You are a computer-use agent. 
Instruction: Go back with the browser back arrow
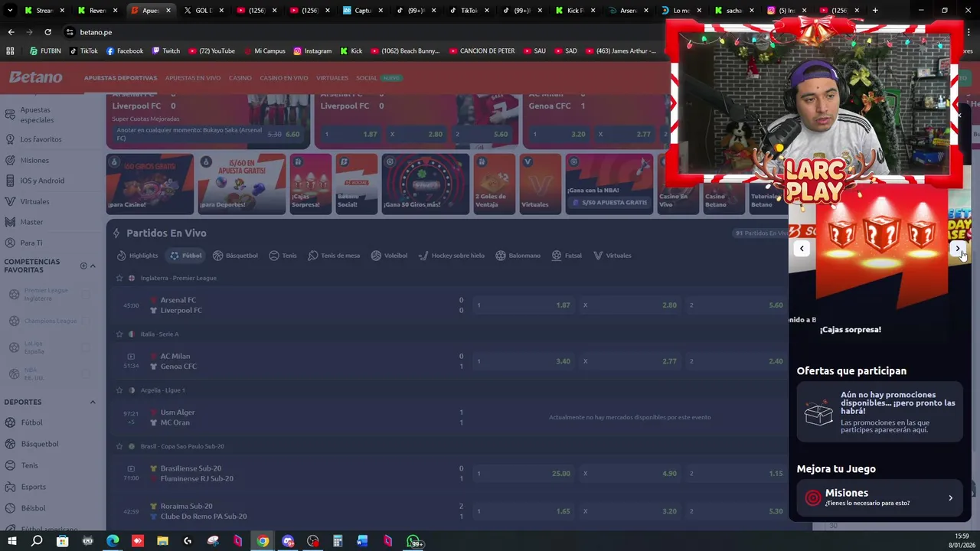[x=11, y=32]
